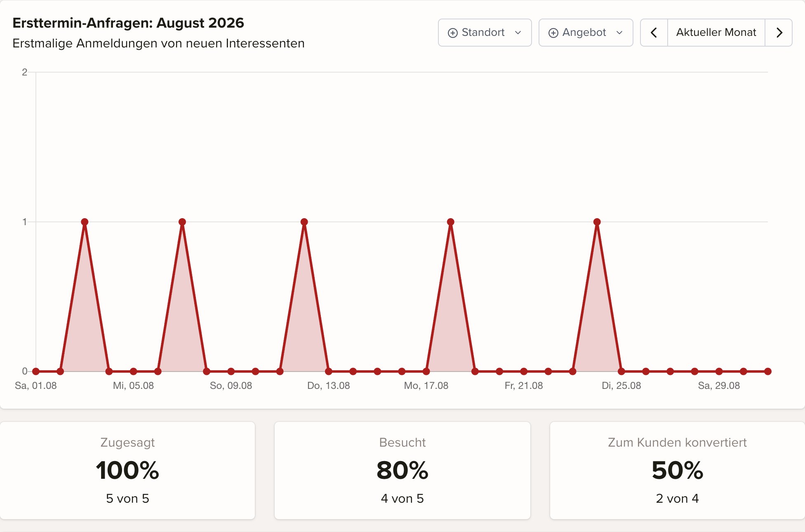
Task: Click the Besucht 80% card
Action: (402, 471)
